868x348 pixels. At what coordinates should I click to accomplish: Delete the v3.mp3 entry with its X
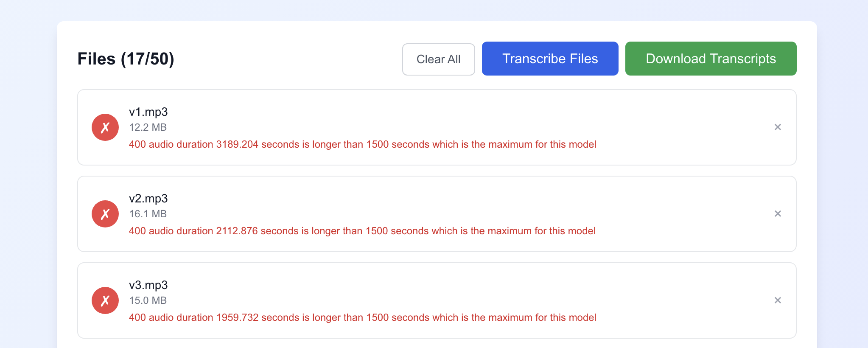pos(778,300)
